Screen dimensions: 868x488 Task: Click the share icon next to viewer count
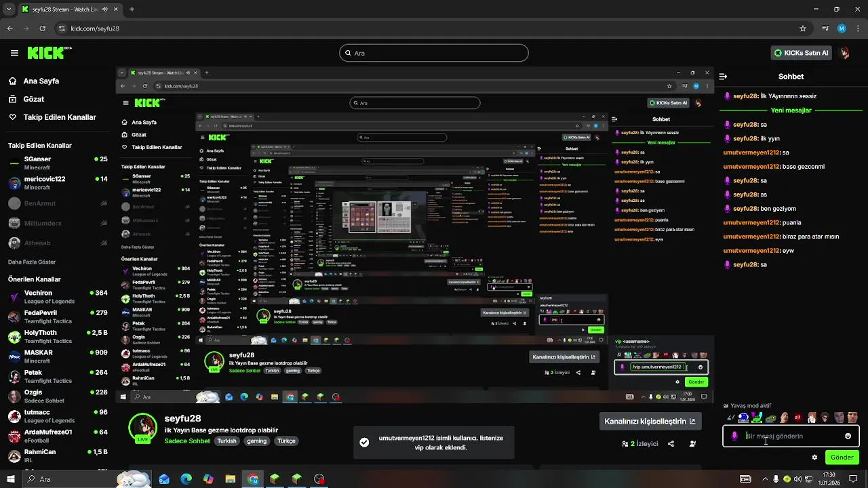click(x=671, y=444)
